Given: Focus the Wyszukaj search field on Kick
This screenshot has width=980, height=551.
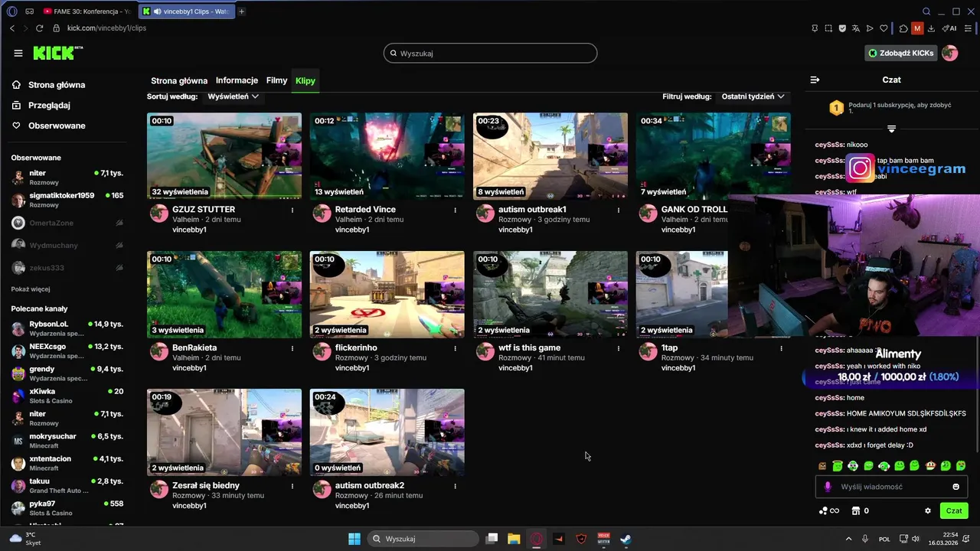Looking at the screenshot, I should click(490, 54).
